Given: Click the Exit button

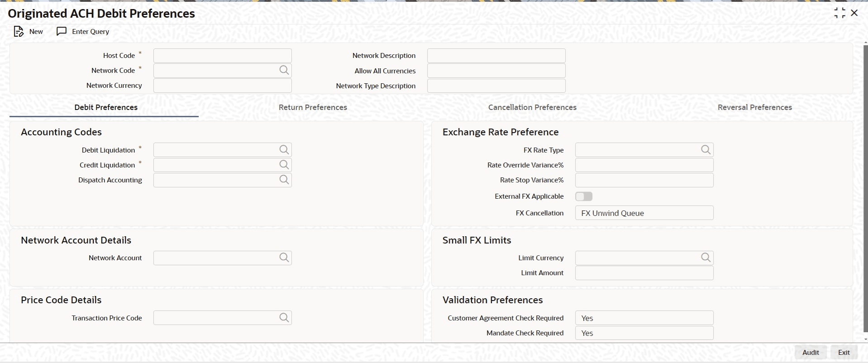Looking at the screenshot, I should click(x=844, y=353).
